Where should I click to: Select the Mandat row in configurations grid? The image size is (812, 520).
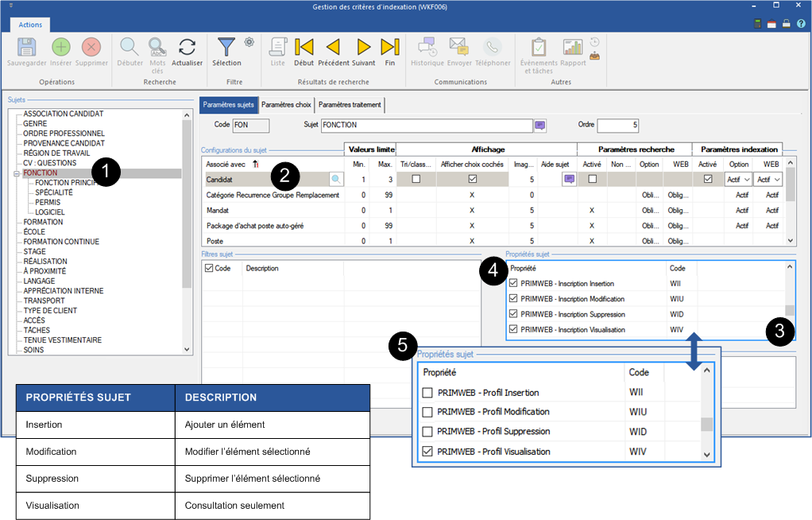[493, 210]
